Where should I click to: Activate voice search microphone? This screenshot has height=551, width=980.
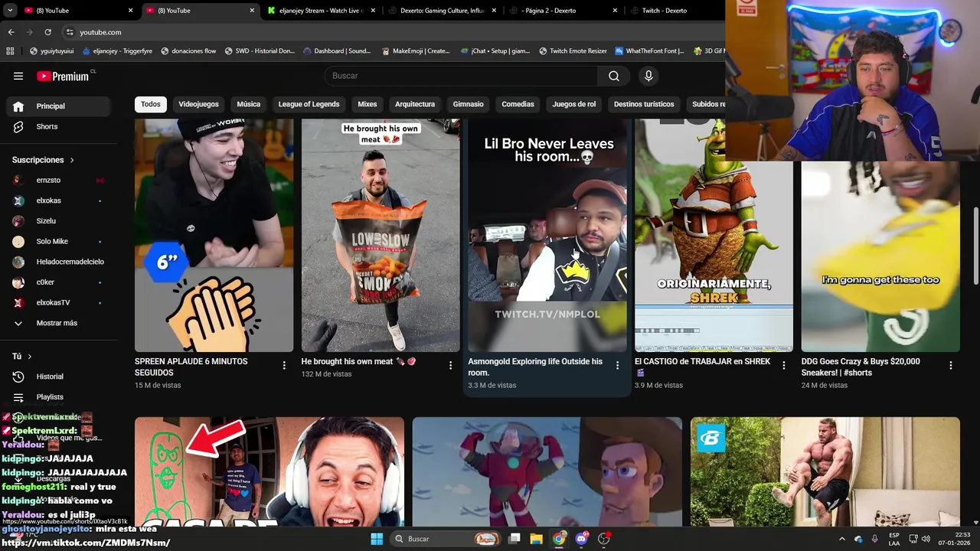pyautogui.click(x=648, y=76)
